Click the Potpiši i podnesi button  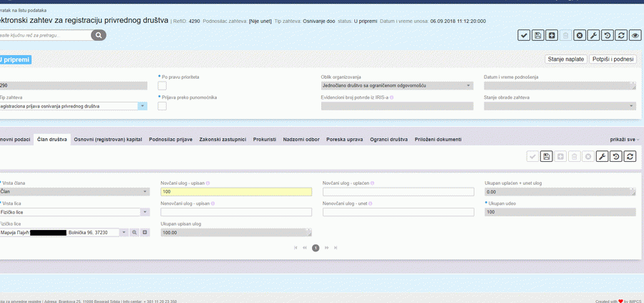coord(613,59)
